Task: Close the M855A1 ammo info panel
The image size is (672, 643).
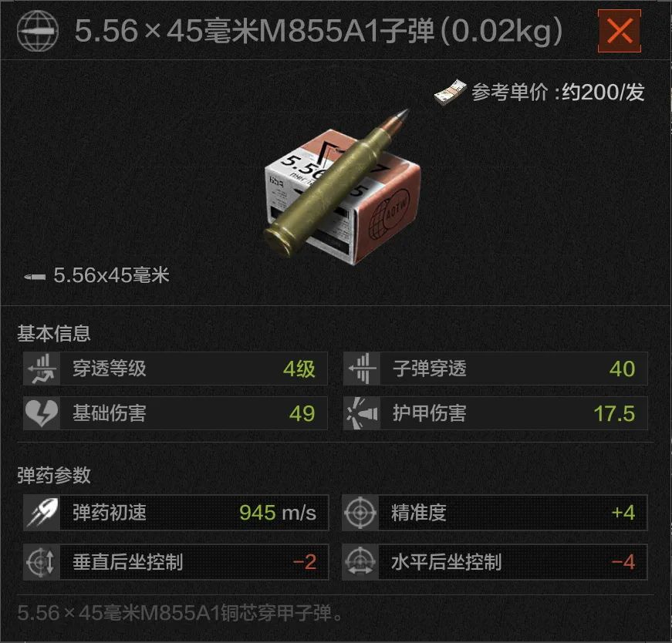Action: point(620,31)
